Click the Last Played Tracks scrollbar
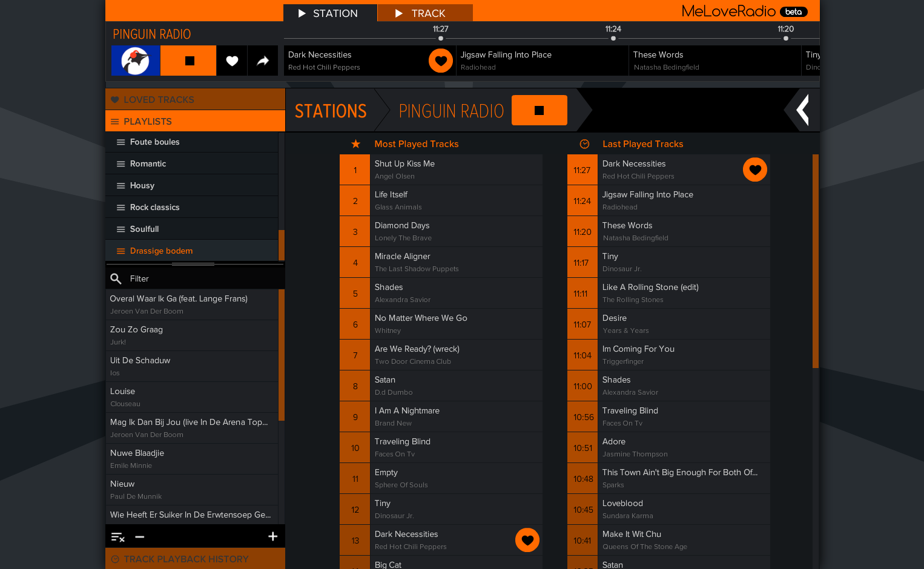Viewport: 924px width, 569px height. (816, 261)
